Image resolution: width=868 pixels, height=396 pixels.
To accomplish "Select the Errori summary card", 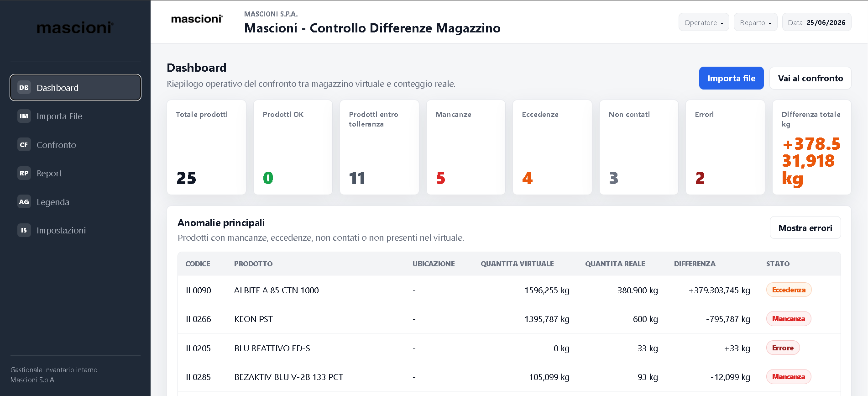I will click(x=725, y=147).
